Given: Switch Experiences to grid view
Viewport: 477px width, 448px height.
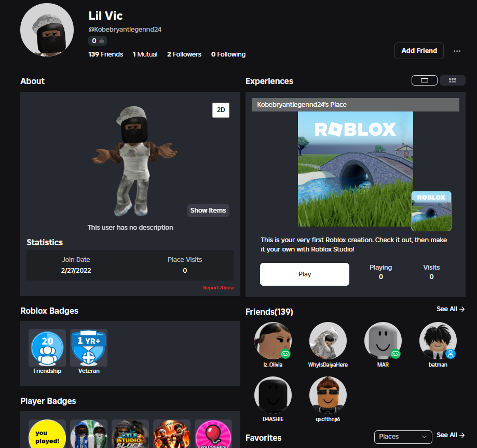Looking at the screenshot, I should [453, 80].
